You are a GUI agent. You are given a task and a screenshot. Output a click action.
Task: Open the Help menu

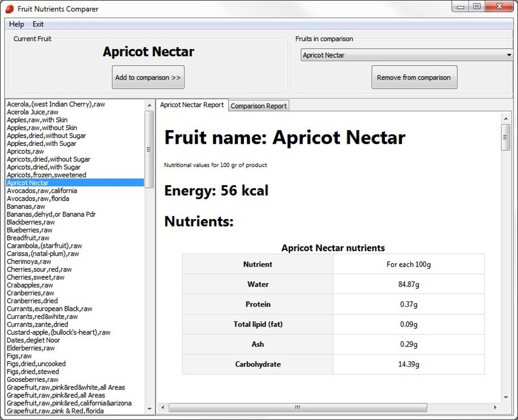(x=17, y=24)
